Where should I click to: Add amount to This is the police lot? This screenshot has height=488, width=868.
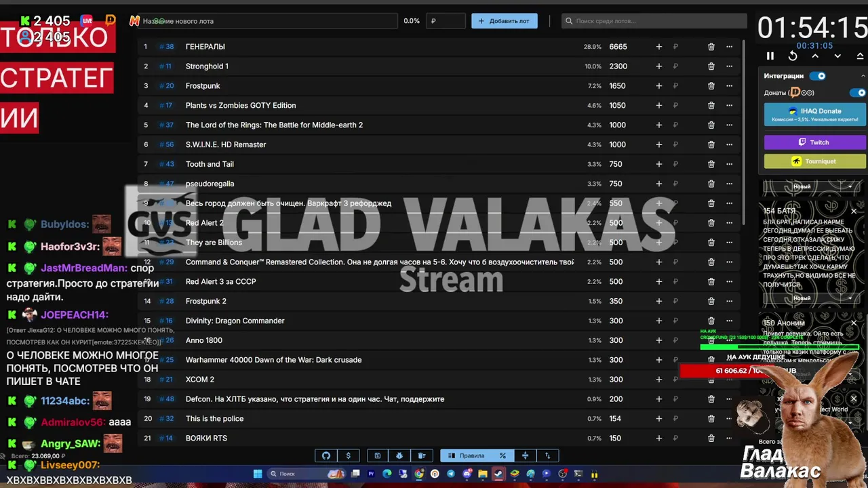click(x=658, y=419)
